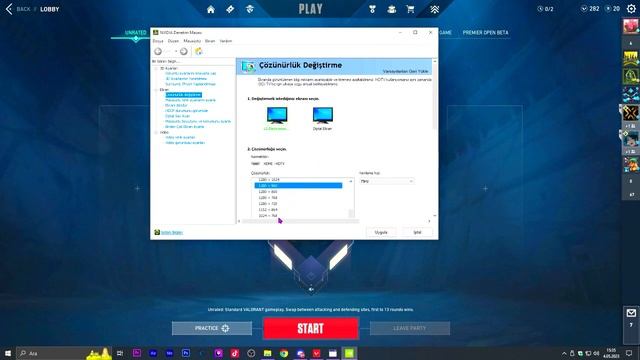
Task: Open the Valorant taskbar icon
Action: coord(316,353)
